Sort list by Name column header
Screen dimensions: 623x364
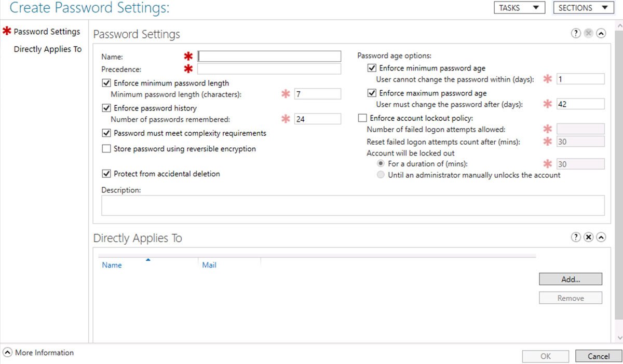[x=112, y=265]
